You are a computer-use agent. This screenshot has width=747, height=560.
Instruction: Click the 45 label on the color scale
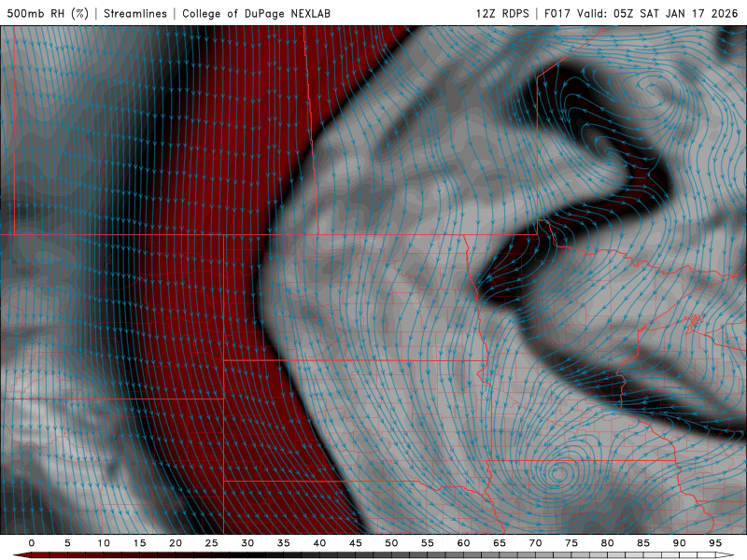(356, 543)
